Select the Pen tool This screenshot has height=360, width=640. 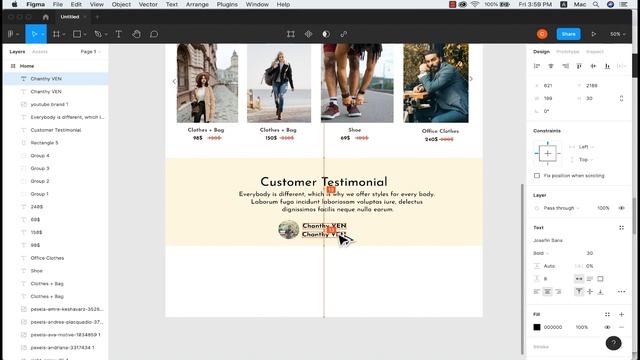98,34
